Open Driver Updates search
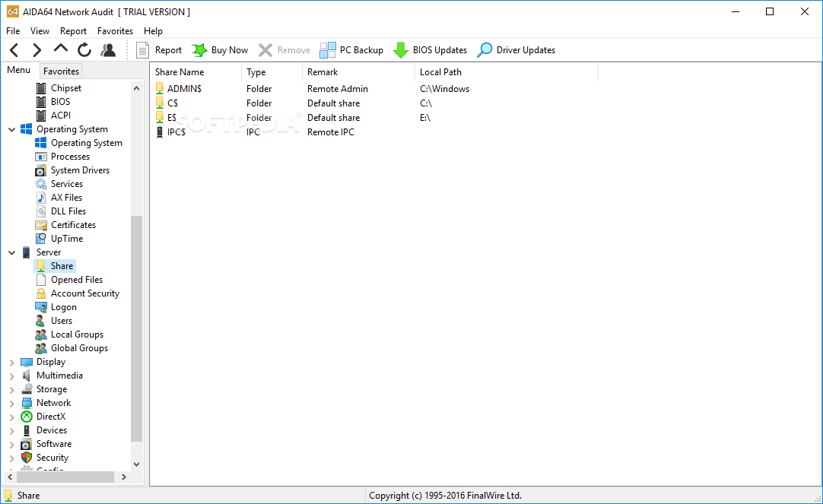 tap(516, 50)
